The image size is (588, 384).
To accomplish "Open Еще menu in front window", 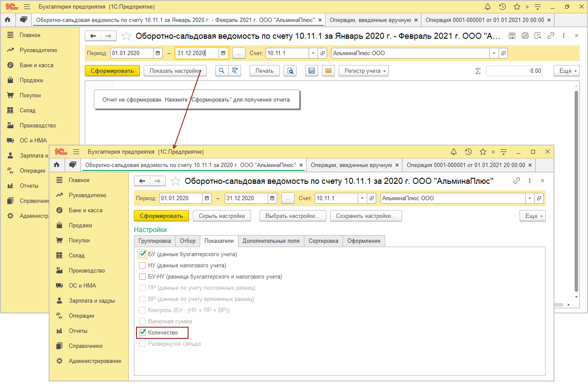I will [533, 216].
